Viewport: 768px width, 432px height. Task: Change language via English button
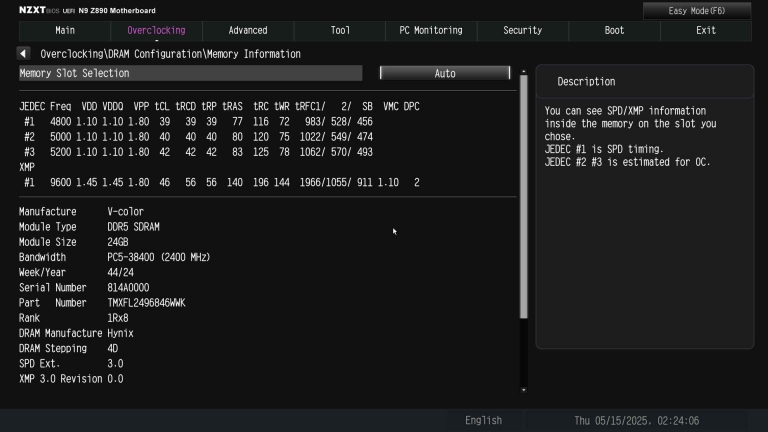click(x=483, y=420)
